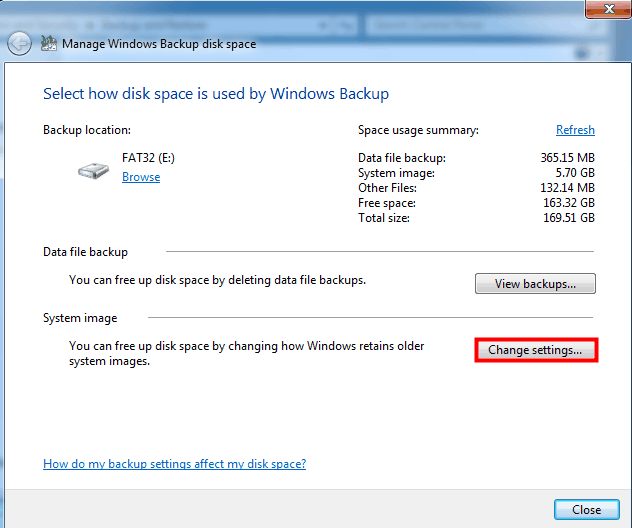Click the Windows Backup icon in title bar
This screenshot has height=528, width=632.
point(48,44)
